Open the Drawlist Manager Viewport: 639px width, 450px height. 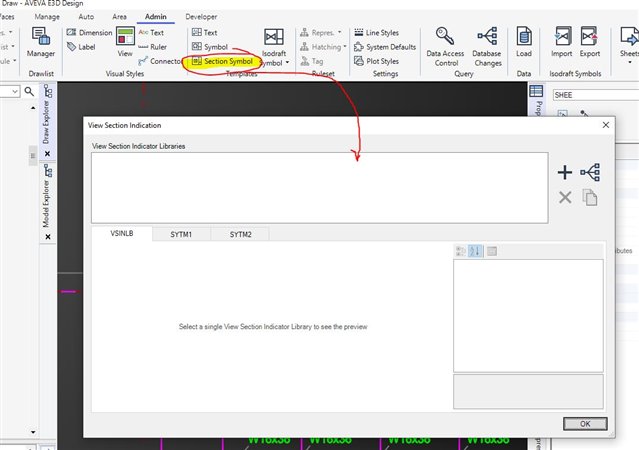tap(41, 42)
